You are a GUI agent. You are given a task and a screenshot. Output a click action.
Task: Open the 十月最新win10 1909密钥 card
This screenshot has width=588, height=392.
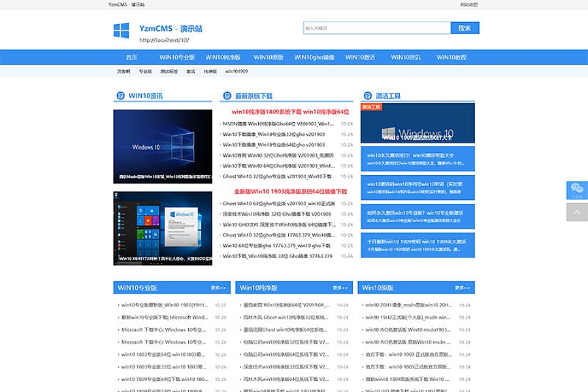click(417, 246)
